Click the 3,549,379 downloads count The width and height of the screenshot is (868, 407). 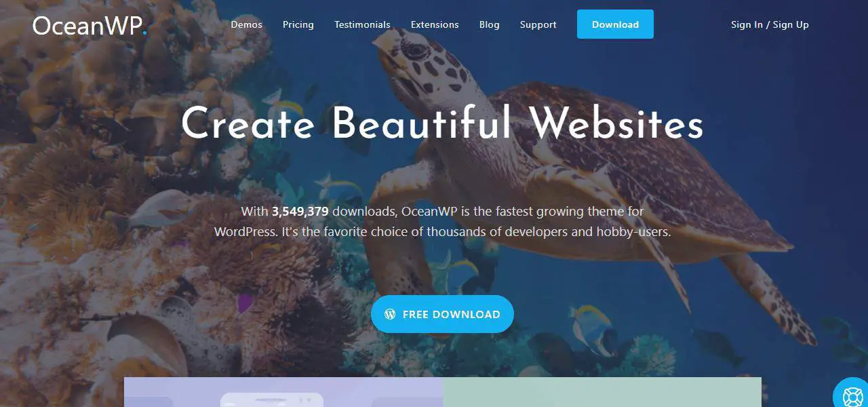(x=300, y=212)
